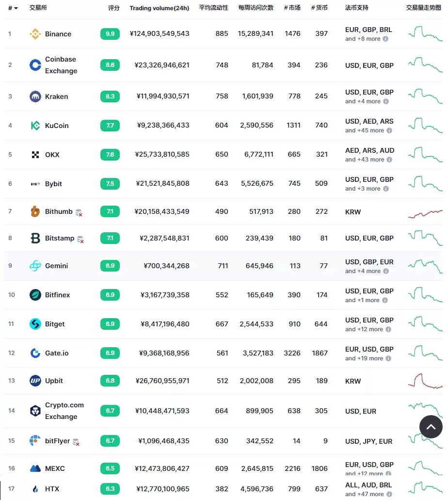
Task: Open the Kraken exchange link
Action: [56, 97]
